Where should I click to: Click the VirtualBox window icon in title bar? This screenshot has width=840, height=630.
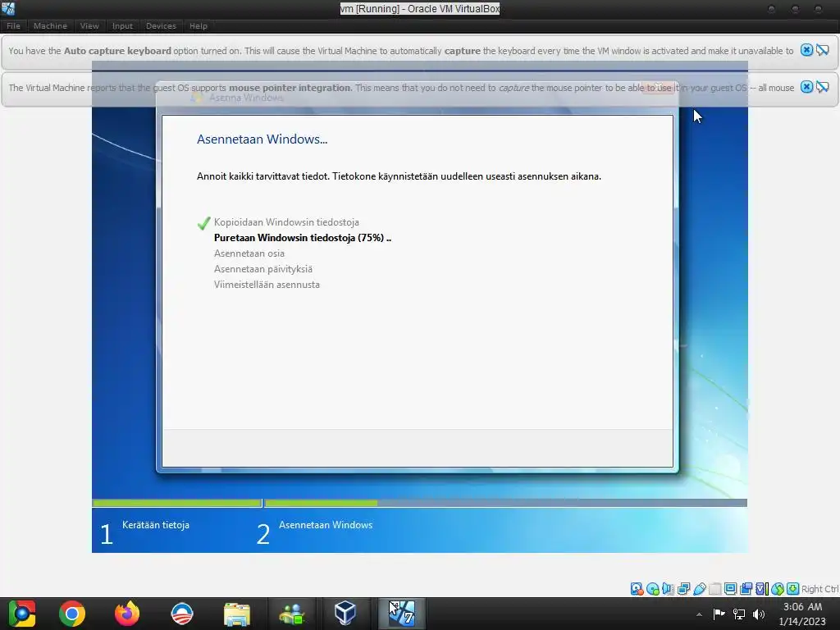point(8,8)
